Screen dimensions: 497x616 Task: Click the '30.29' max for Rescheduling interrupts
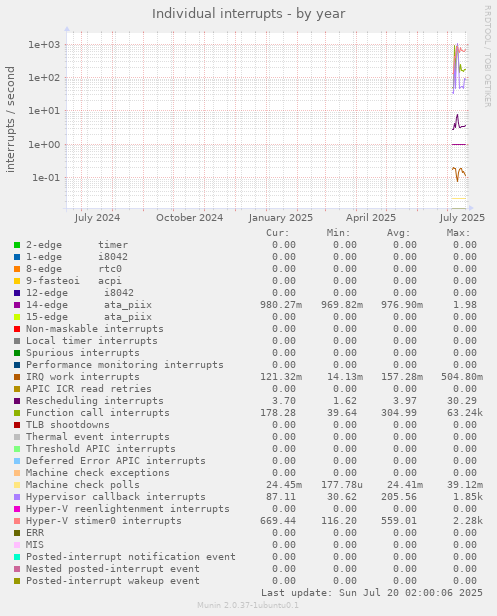coord(462,401)
